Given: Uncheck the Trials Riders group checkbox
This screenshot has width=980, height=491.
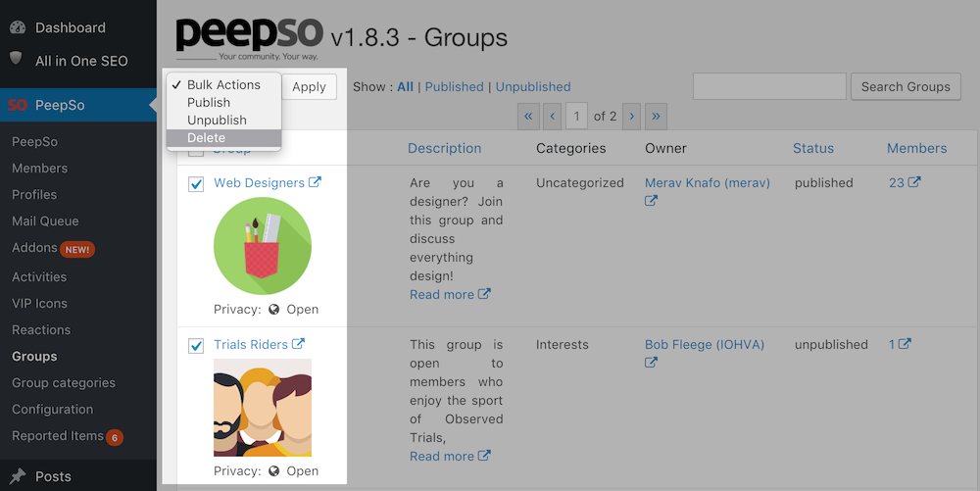Looking at the screenshot, I should (196, 345).
